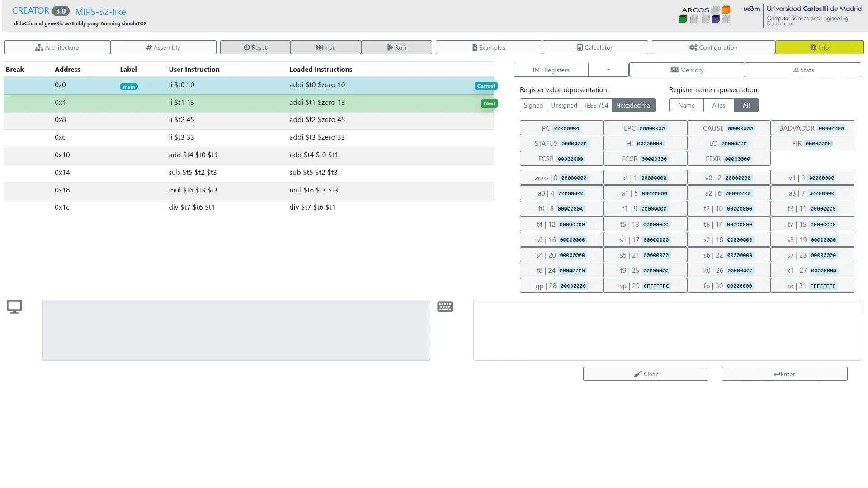Open the ra | 31 register
The image size is (868, 488).
(x=812, y=286)
